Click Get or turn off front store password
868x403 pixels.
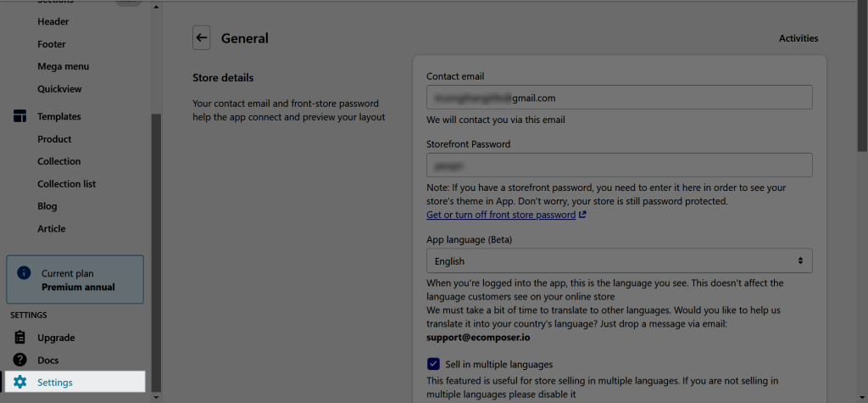(501, 215)
